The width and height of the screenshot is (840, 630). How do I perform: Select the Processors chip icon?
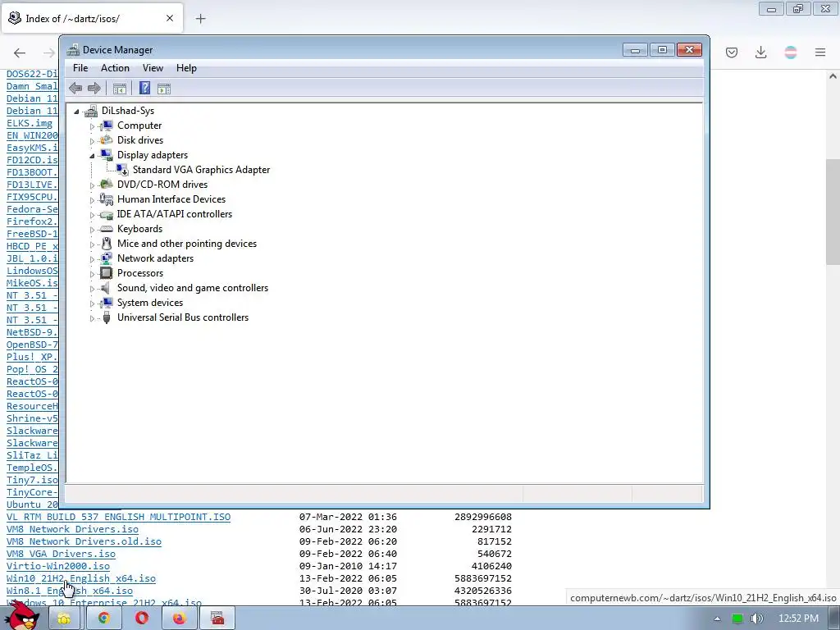coord(107,273)
